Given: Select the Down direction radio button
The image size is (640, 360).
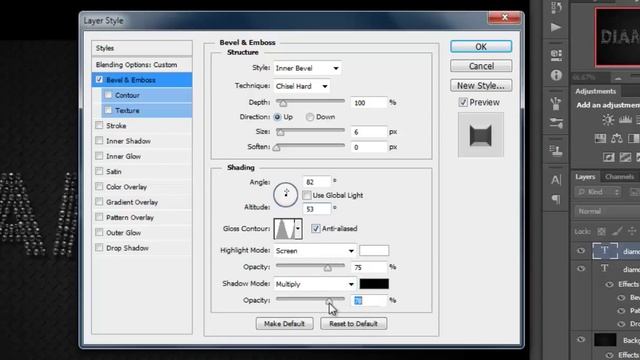Looking at the screenshot, I should pyautogui.click(x=310, y=117).
